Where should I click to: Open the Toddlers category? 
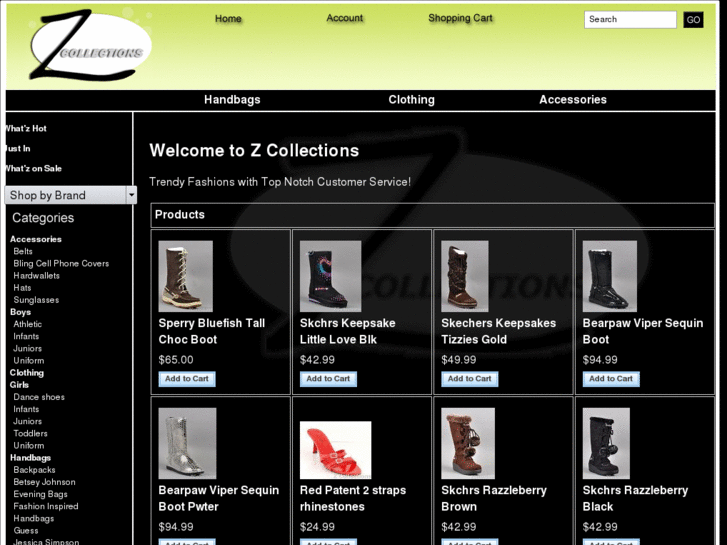pyautogui.click(x=30, y=433)
